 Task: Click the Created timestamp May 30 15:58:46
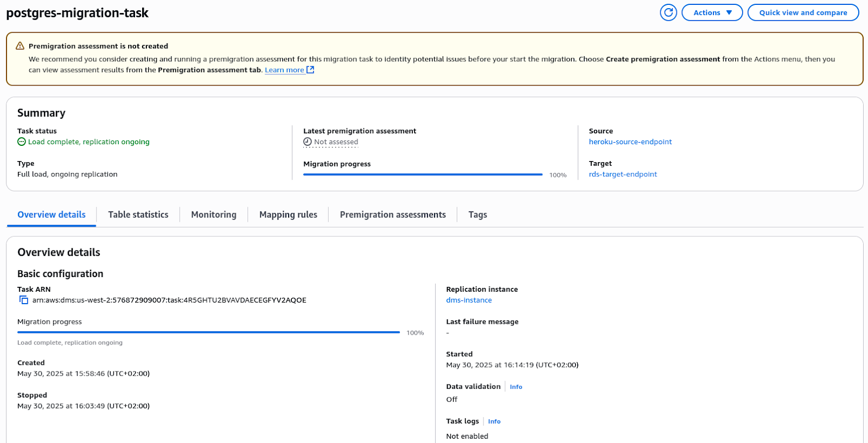click(x=84, y=374)
